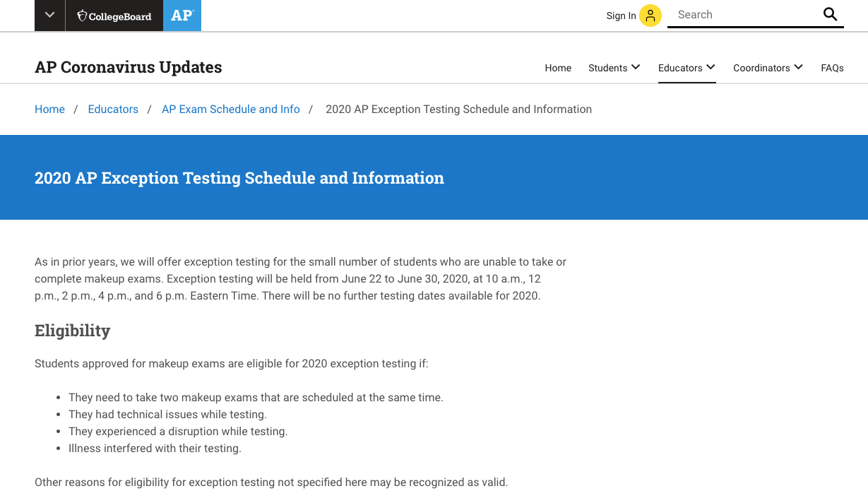Click the blue page title banner heading
868x503 pixels.
coord(239,178)
